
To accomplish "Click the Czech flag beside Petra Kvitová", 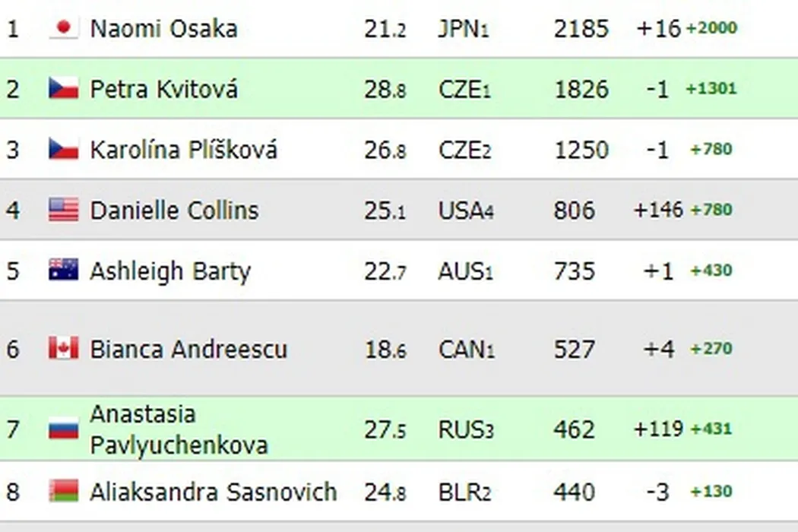I will (x=64, y=89).
